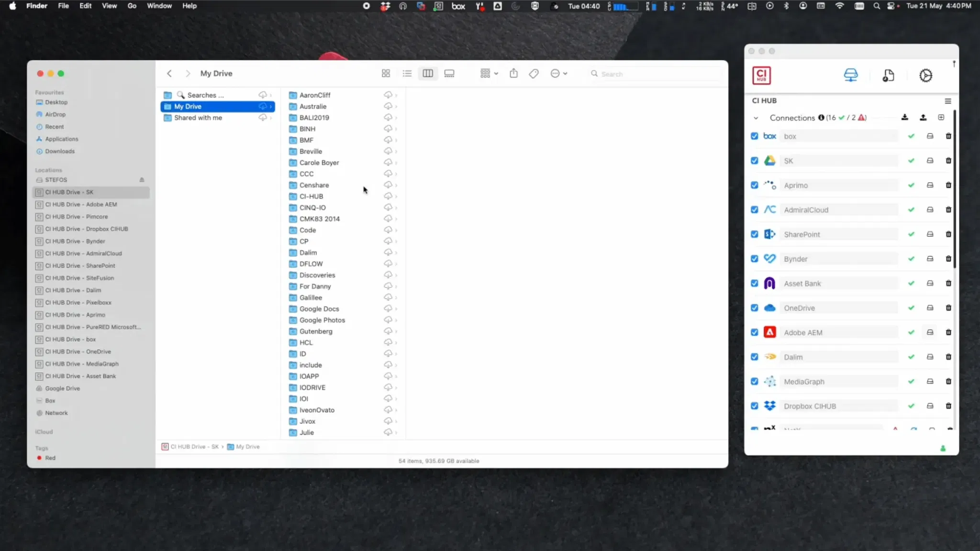Uncheck the AdmiralCloud connection checkbox
This screenshot has width=980, height=551.
click(x=754, y=209)
